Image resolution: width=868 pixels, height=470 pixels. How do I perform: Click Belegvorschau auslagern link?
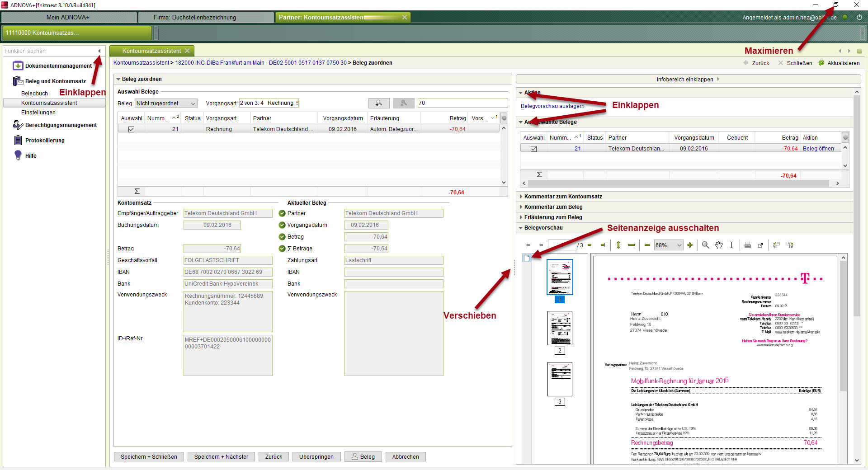(x=552, y=106)
